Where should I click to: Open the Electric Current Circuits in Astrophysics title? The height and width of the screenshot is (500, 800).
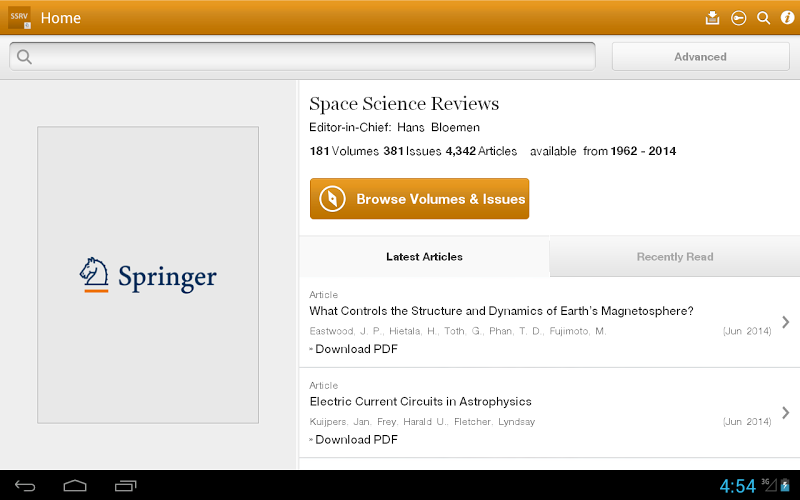(x=420, y=401)
